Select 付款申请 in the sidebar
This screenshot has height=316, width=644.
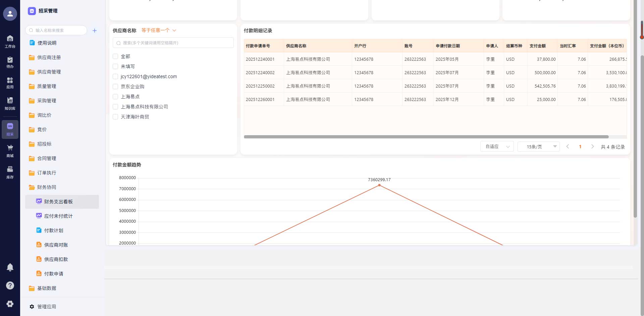(54, 274)
